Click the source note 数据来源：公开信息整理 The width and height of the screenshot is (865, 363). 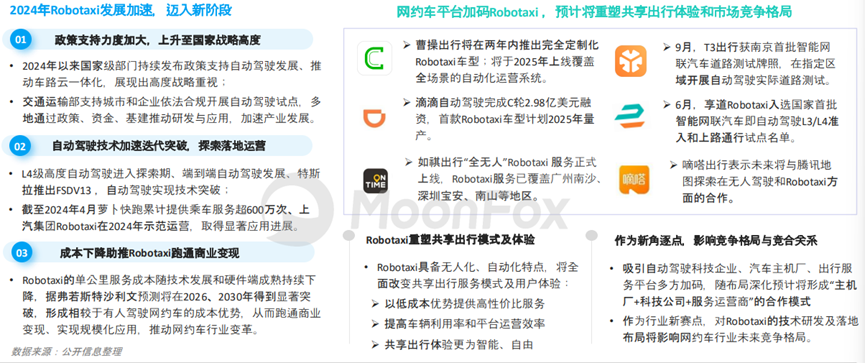pos(66,351)
